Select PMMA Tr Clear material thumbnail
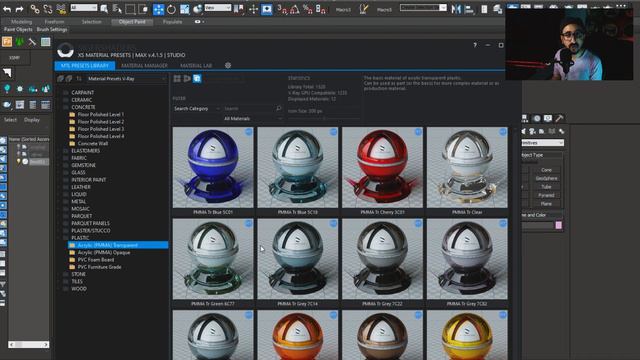The height and width of the screenshot is (360, 640). [467, 167]
